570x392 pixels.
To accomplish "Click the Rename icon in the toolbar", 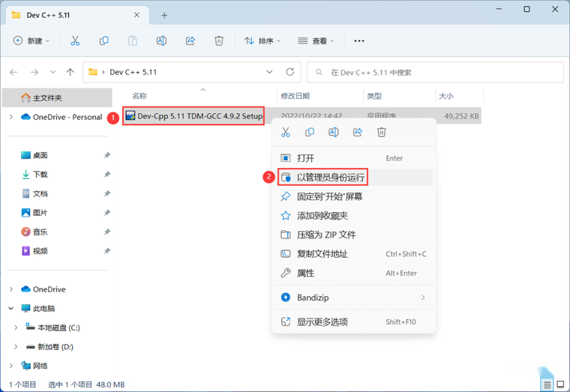I will pos(161,40).
